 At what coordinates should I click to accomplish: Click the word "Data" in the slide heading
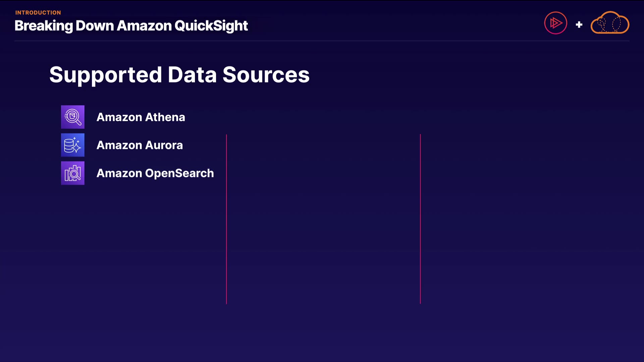tap(192, 75)
